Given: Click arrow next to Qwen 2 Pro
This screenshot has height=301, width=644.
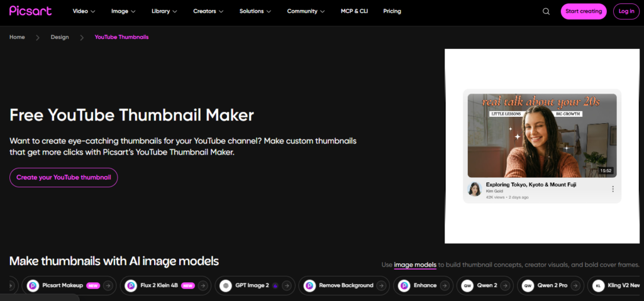Looking at the screenshot, I should (x=575, y=285).
